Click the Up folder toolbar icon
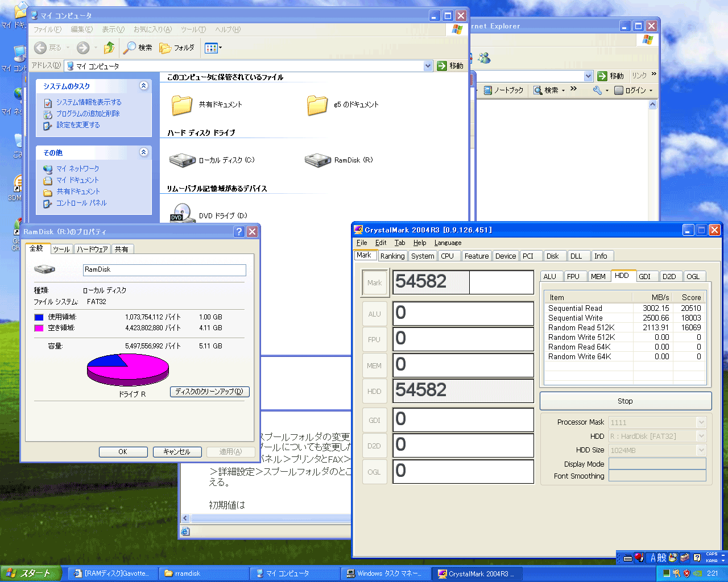Image resolution: width=728 pixels, height=582 pixels. pyautogui.click(x=109, y=48)
